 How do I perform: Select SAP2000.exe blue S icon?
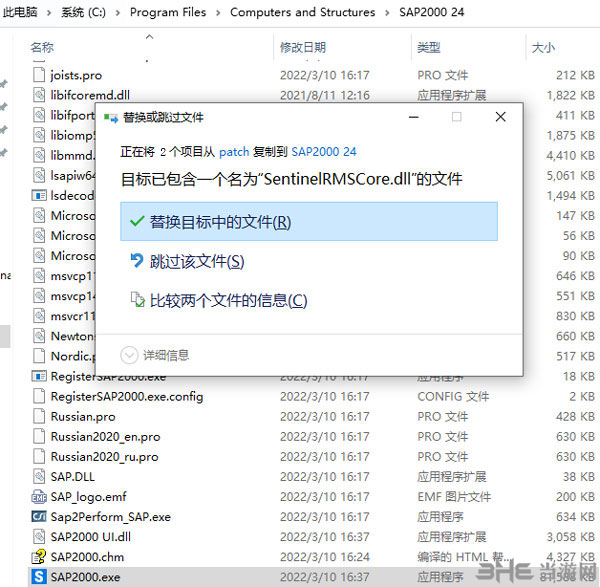pos(39,577)
